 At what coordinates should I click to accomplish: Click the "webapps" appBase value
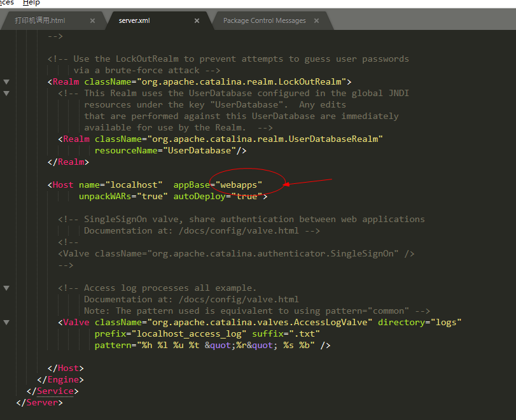click(239, 185)
